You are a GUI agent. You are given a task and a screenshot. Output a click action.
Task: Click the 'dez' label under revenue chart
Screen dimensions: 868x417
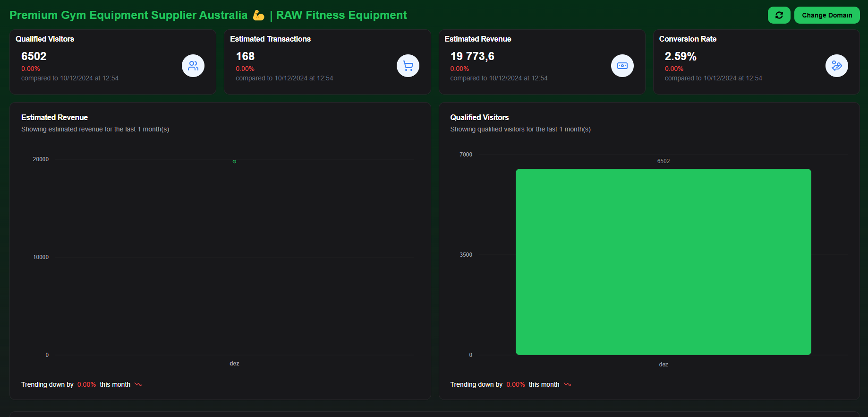point(234,364)
